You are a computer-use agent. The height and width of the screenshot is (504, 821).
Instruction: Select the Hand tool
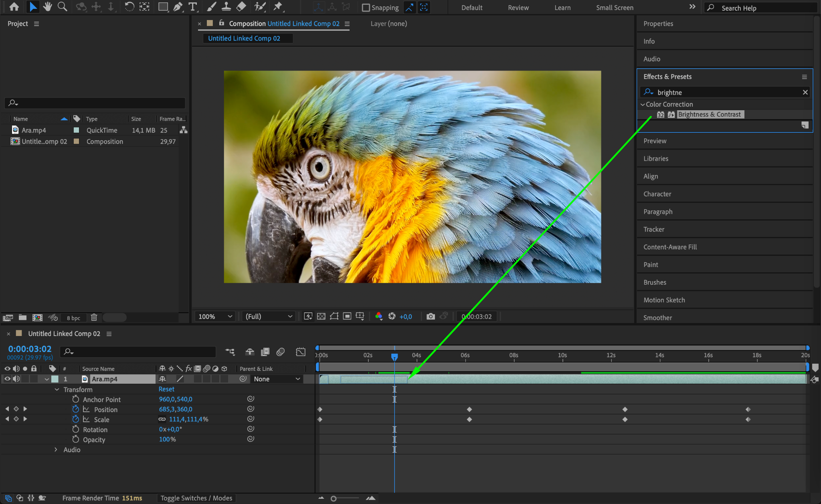(x=47, y=6)
